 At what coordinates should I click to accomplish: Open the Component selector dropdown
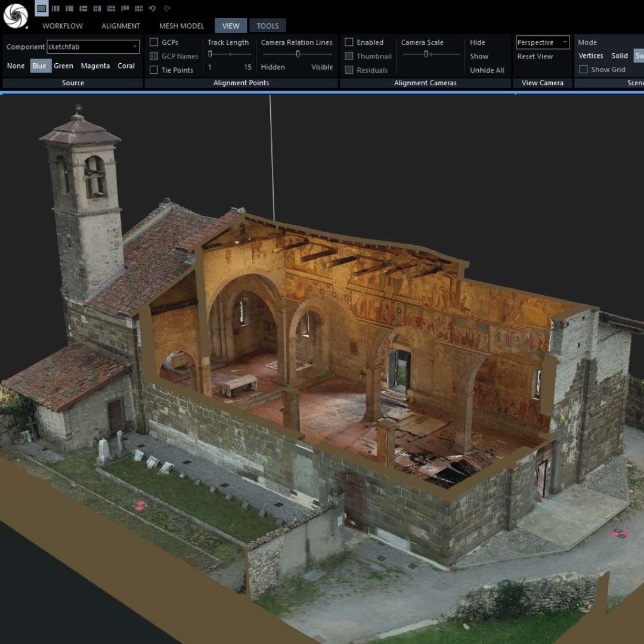[x=135, y=47]
